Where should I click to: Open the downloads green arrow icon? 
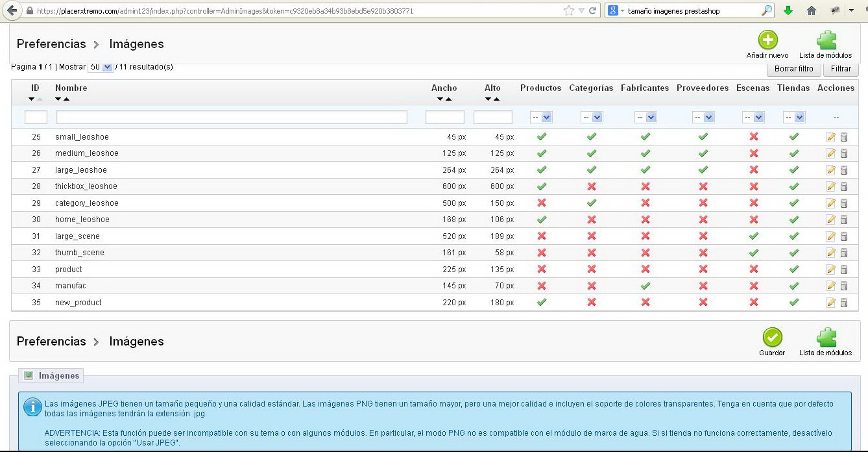(788, 10)
